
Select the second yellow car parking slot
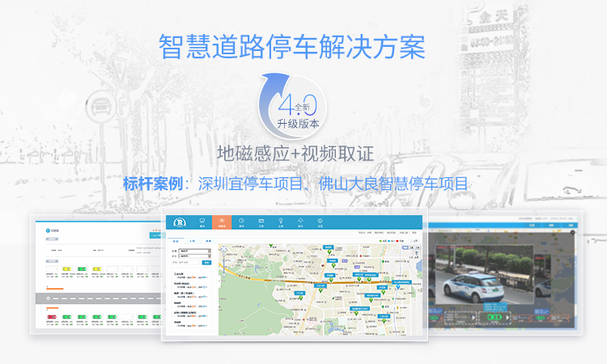[97, 269]
